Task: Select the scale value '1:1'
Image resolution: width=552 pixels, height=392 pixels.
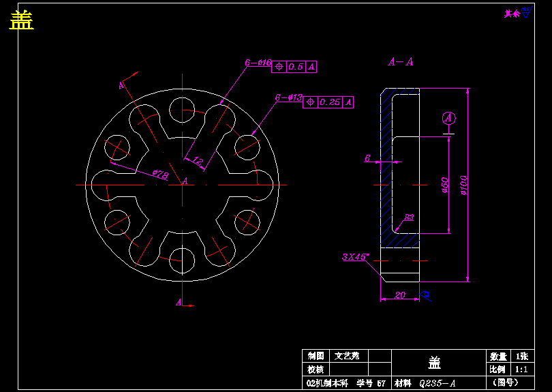Action: [522, 370]
